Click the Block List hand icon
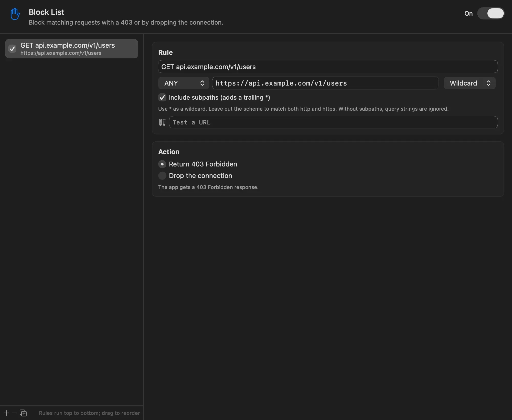 pyautogui.click(x=15, y=14)
